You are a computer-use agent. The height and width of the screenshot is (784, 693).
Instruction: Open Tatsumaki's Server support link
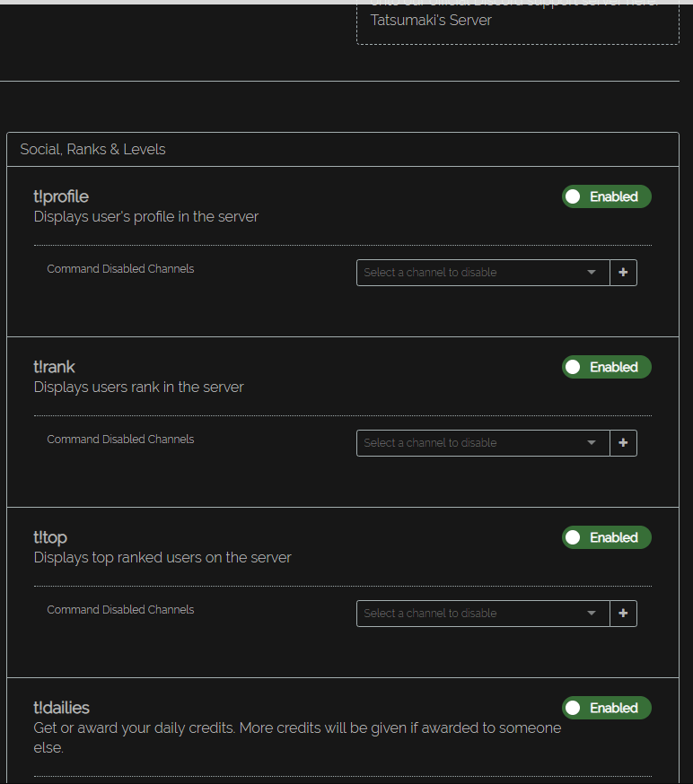[431, 20]
